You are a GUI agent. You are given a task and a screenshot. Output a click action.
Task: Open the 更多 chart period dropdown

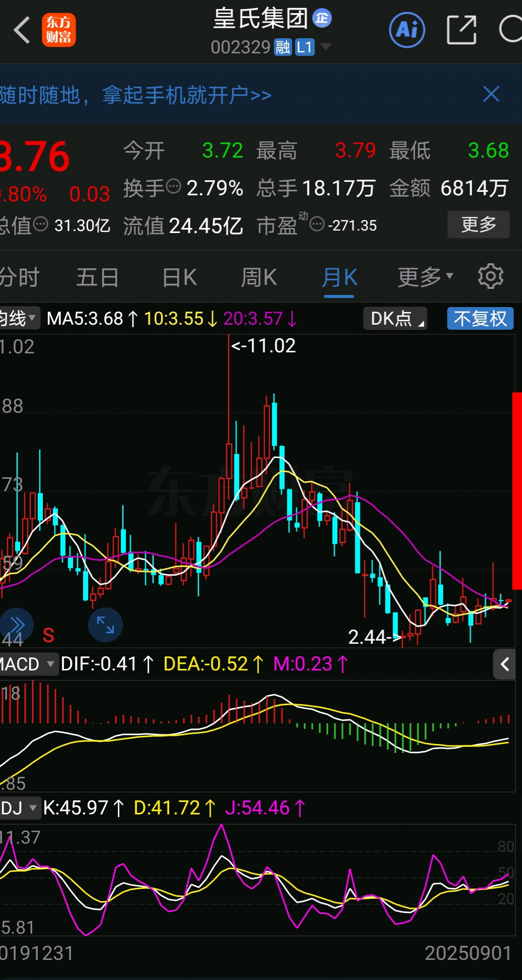[426, 277]
